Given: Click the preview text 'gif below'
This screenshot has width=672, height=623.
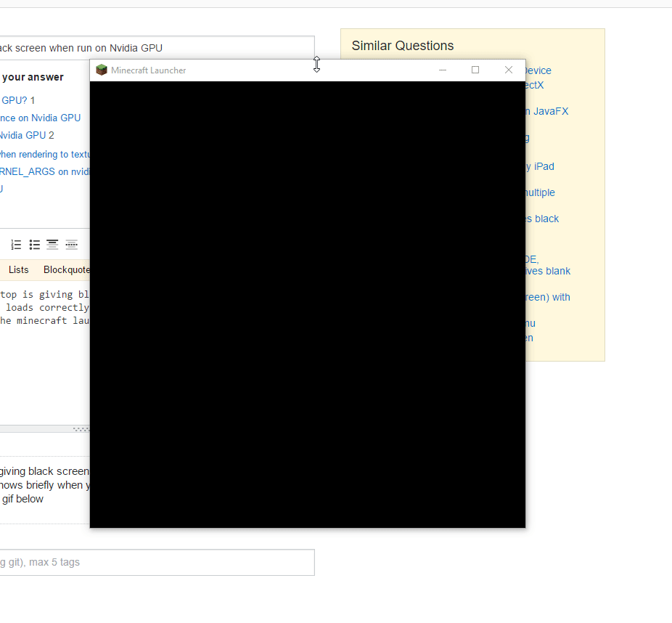Looking at the screenshot, I should click(22, 499).
